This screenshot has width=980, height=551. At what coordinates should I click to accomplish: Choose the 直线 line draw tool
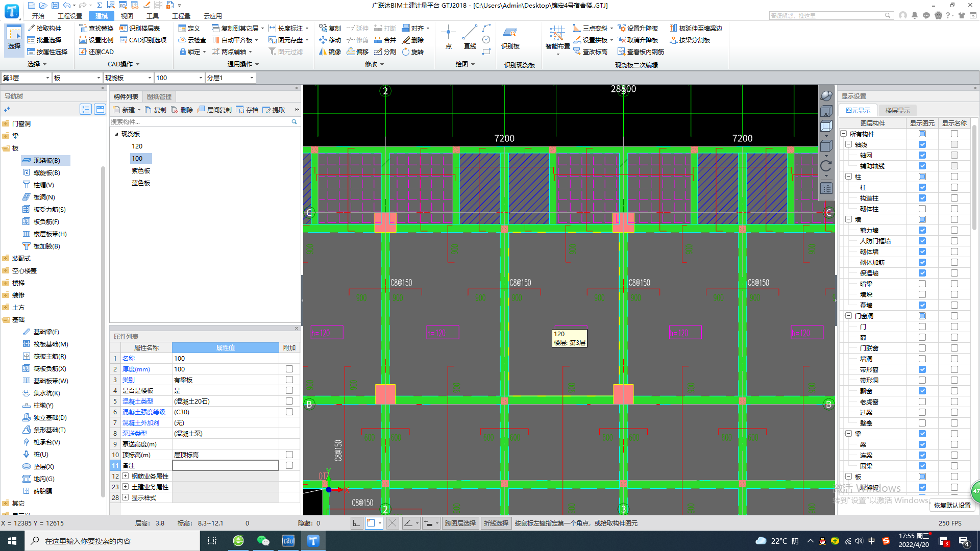(470, 37)
